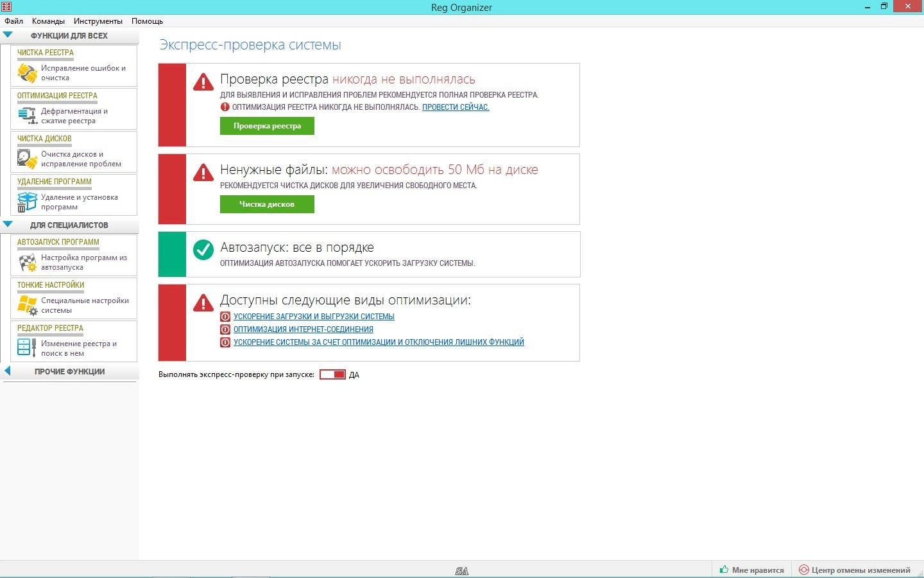
Task: Open the Файл menu
Action: [x=13, y=21]
